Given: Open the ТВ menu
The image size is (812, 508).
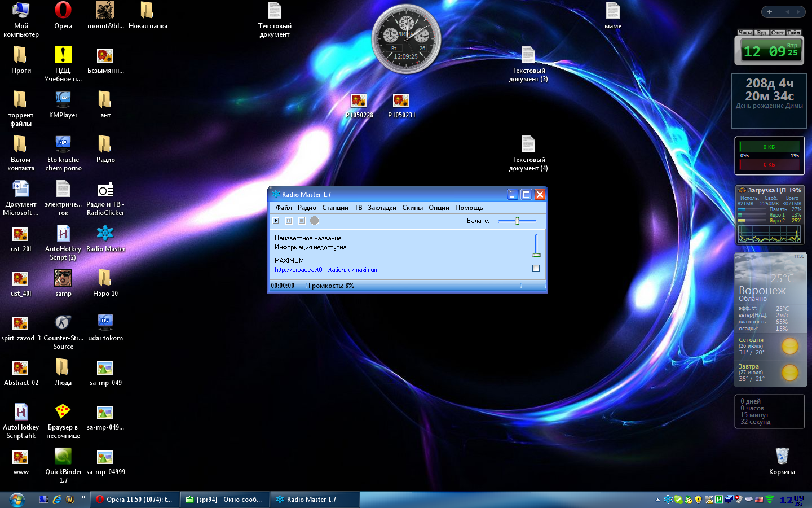Looking at the screenshot, I should click(358, 208).
